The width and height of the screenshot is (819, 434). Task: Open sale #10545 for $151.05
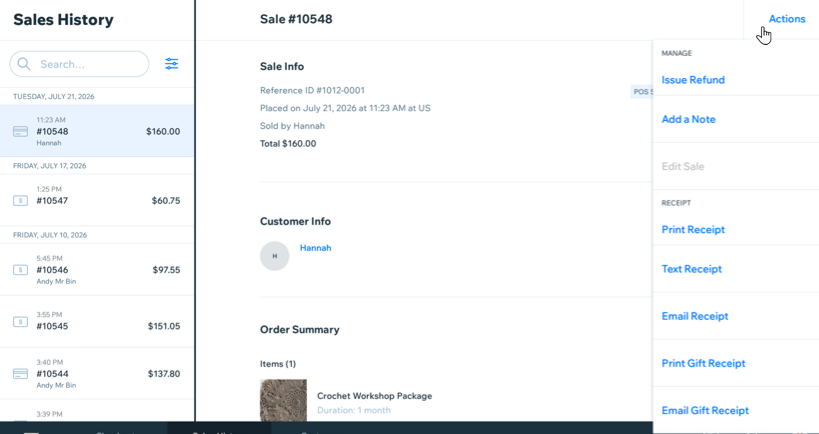pos(97,322)
